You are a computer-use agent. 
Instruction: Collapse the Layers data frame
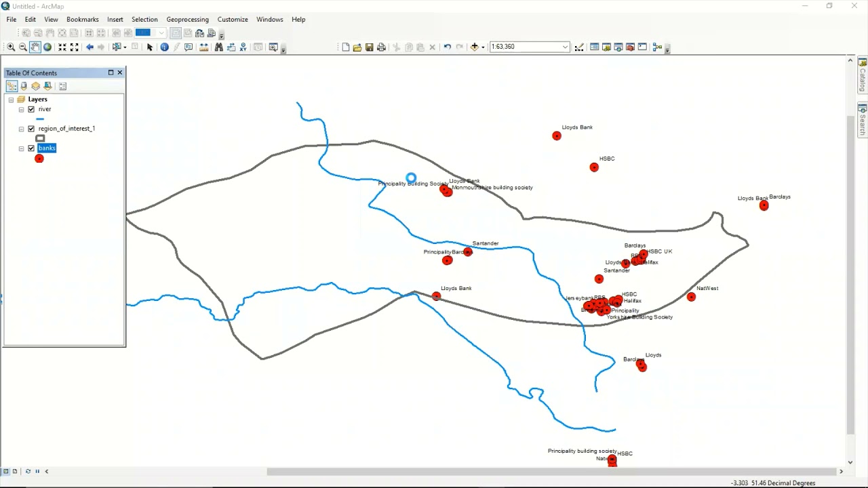point(11,100)
